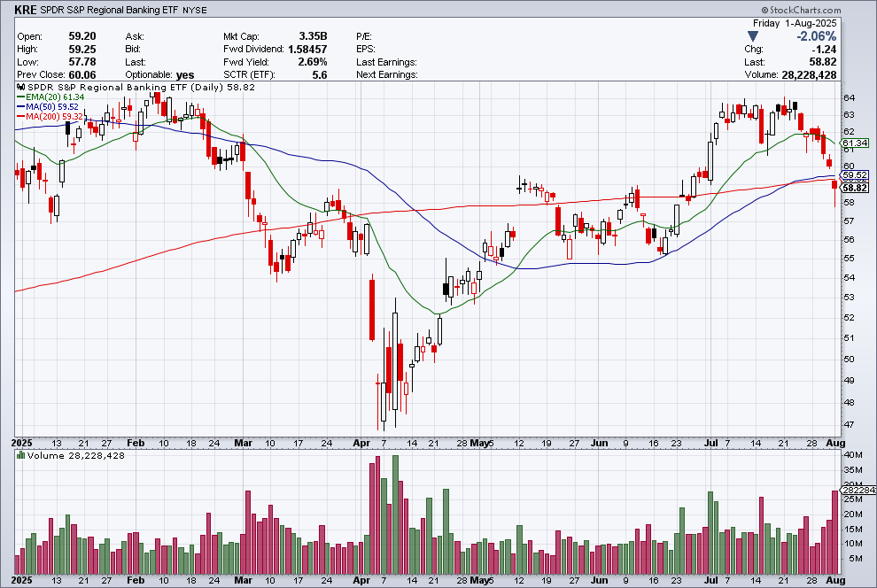Click the tallest green volume bar in April
877x588 pixels.
395,514
